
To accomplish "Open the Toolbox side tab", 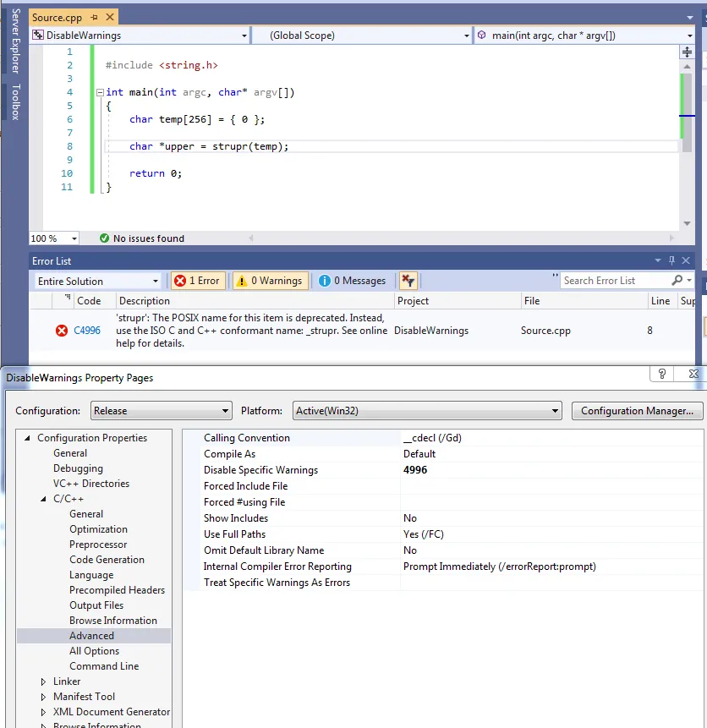I will pos(16,102).
